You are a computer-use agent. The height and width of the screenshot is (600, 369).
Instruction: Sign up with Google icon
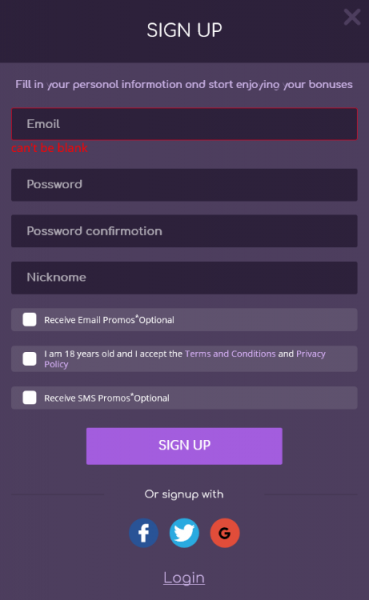tap(225, 533)
